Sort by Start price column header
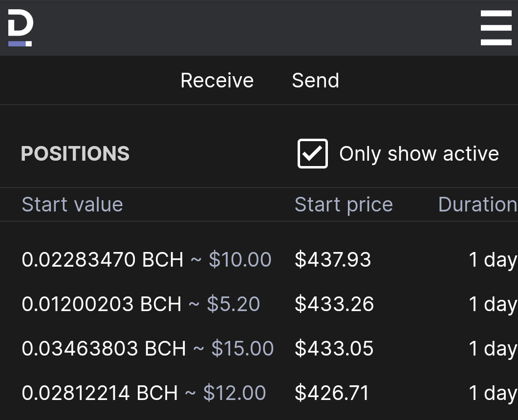Image resolution: width=518 pixels, height=420 pixels. [344, 205]
